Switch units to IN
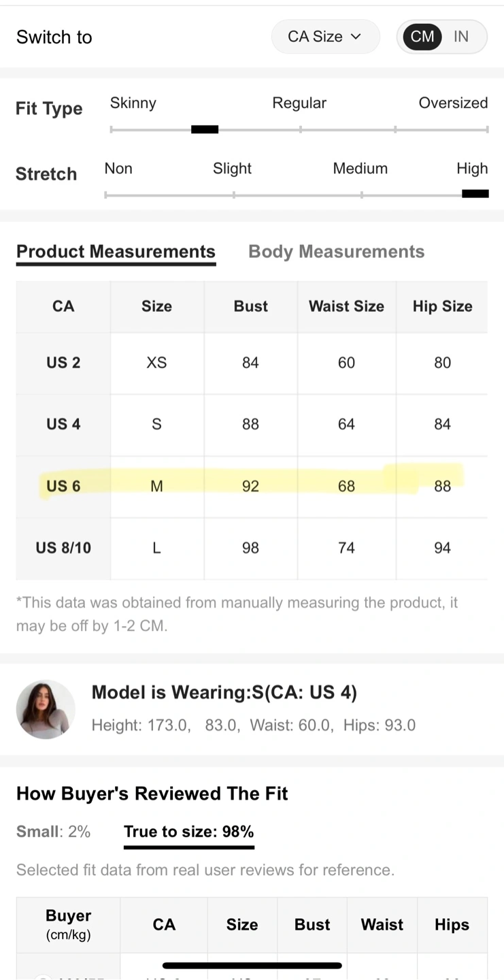504x980 pixels. [x=461, y=37]
